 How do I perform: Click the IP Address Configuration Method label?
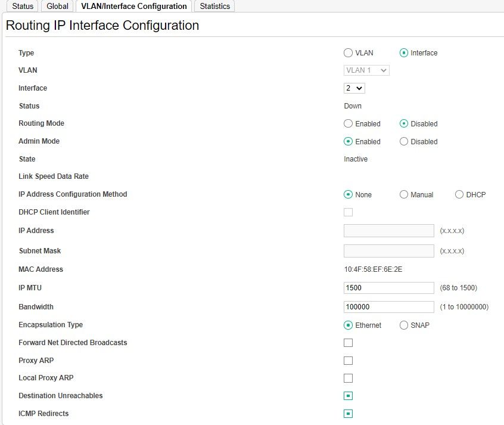point(73,194)
